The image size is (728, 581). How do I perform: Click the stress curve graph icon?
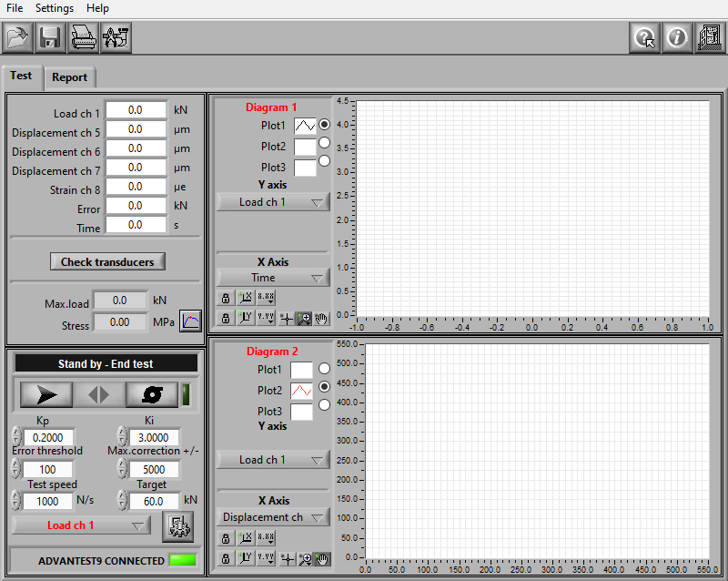[190, 321]
